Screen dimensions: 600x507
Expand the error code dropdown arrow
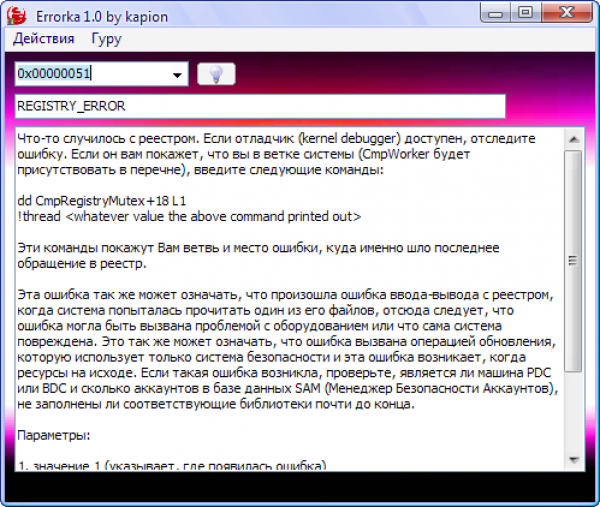click(177, 75)
